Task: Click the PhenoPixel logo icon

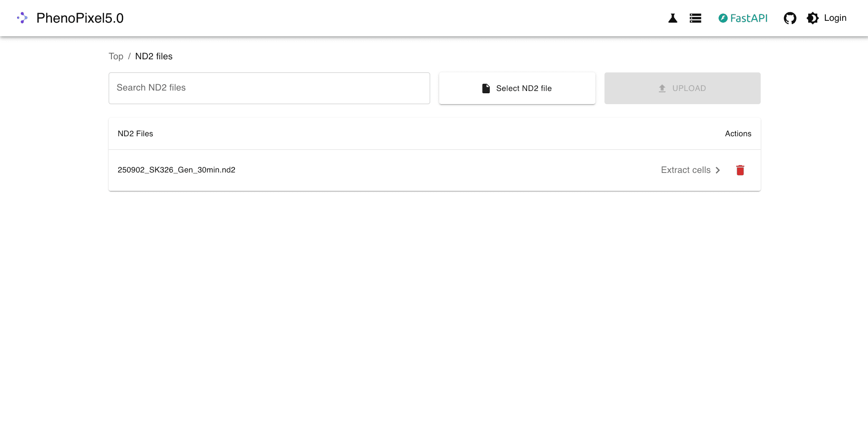Action: pyautogui.click(x=22, y=18)
